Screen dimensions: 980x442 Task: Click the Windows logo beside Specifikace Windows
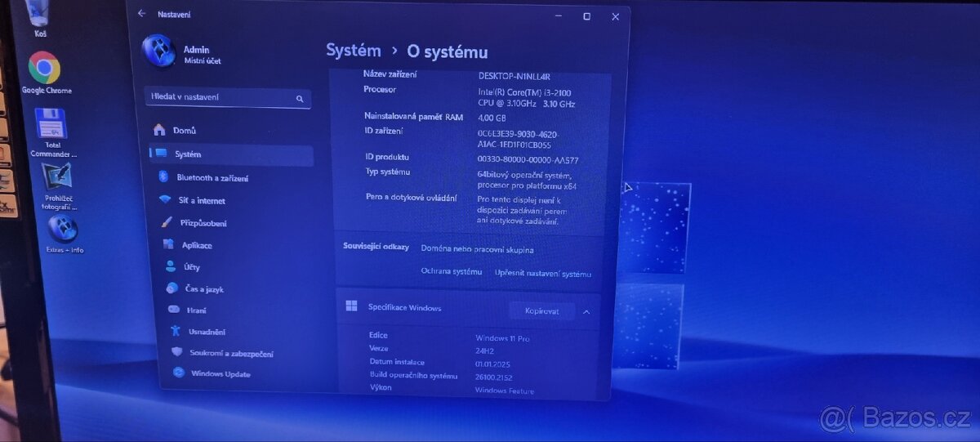coord(352,306)
